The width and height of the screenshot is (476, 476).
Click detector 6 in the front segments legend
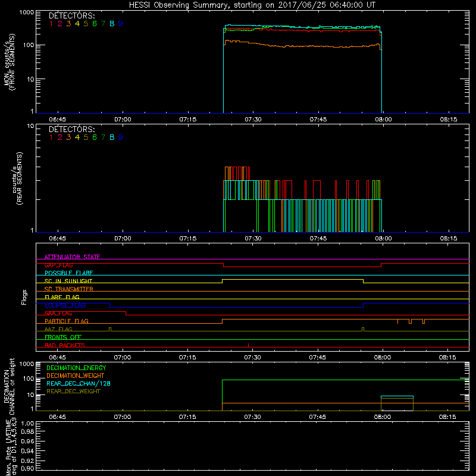coord(95,24)
